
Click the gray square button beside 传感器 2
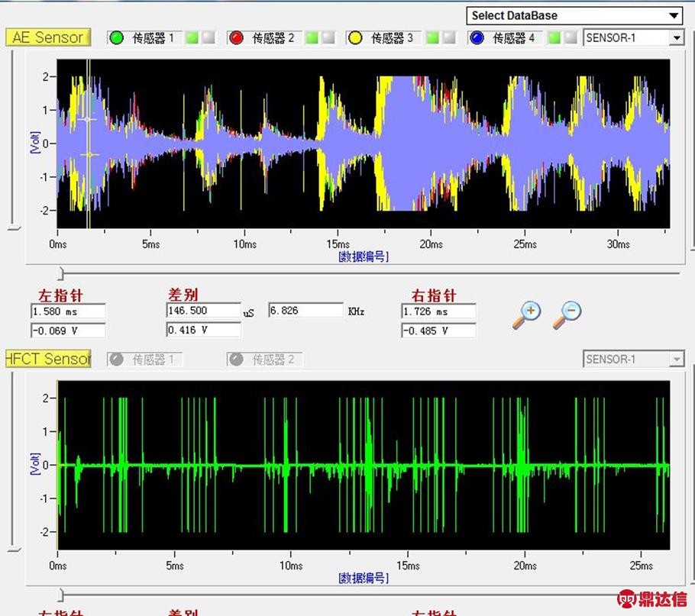click(x=328, y=38)
